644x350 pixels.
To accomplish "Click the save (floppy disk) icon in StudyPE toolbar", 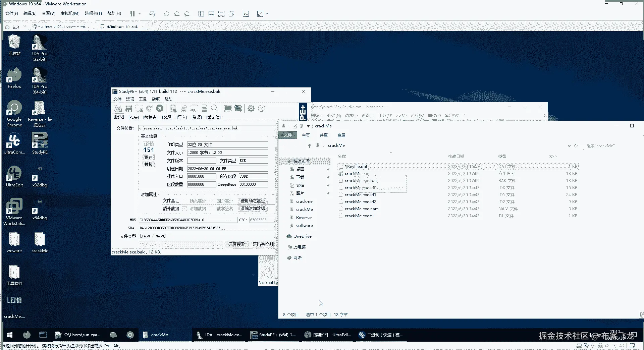I will coord(129,108).
